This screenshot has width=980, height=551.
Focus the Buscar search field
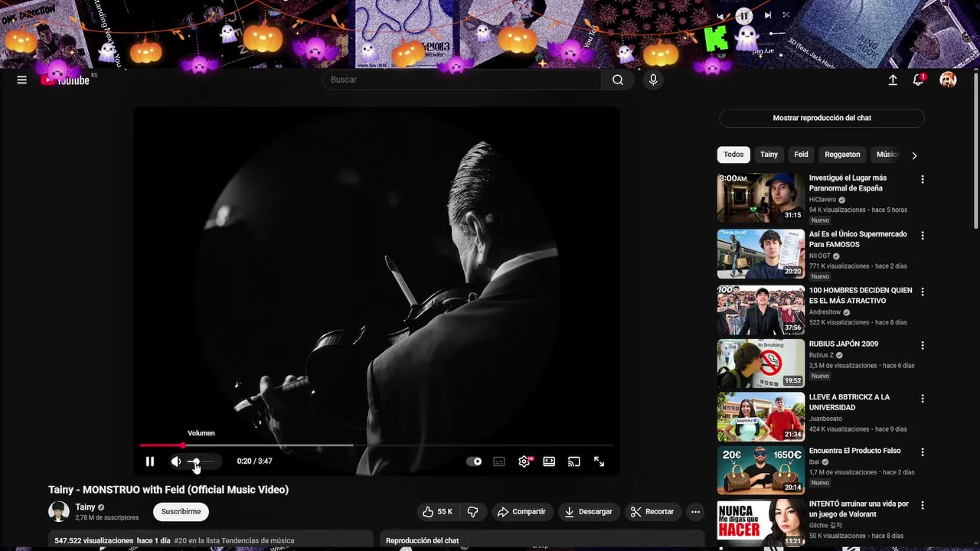click(x=462, y=80)
